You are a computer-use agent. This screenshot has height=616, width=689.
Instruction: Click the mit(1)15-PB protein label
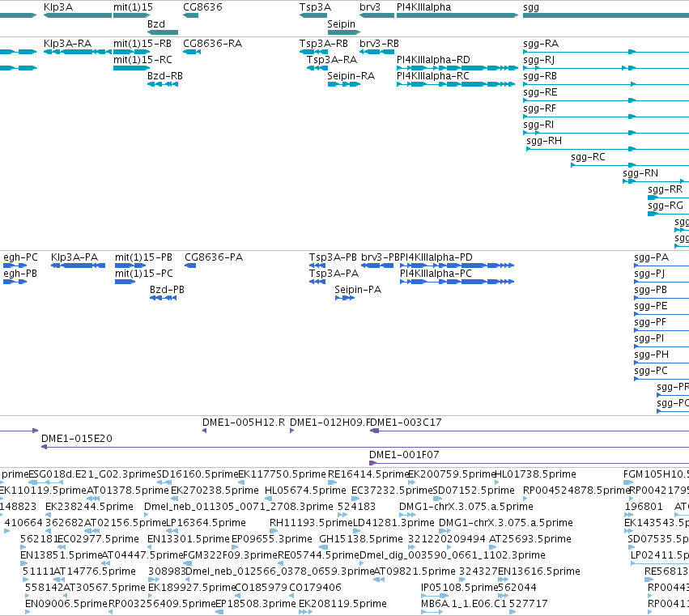(x=143, y=257)
